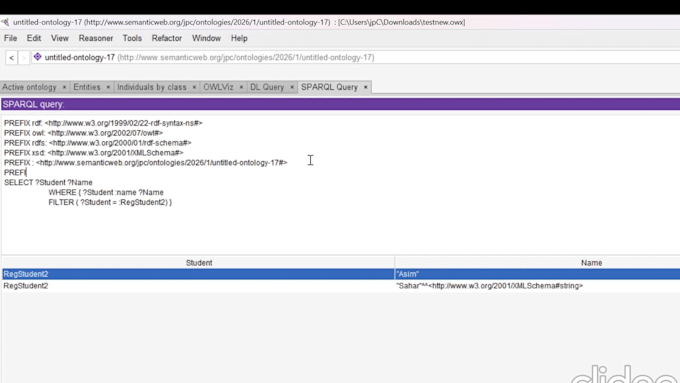Image resolution: width=680 pixels, height=383 pixels.
Task: Open the Refactor menu
Action: tap(167, 38)
